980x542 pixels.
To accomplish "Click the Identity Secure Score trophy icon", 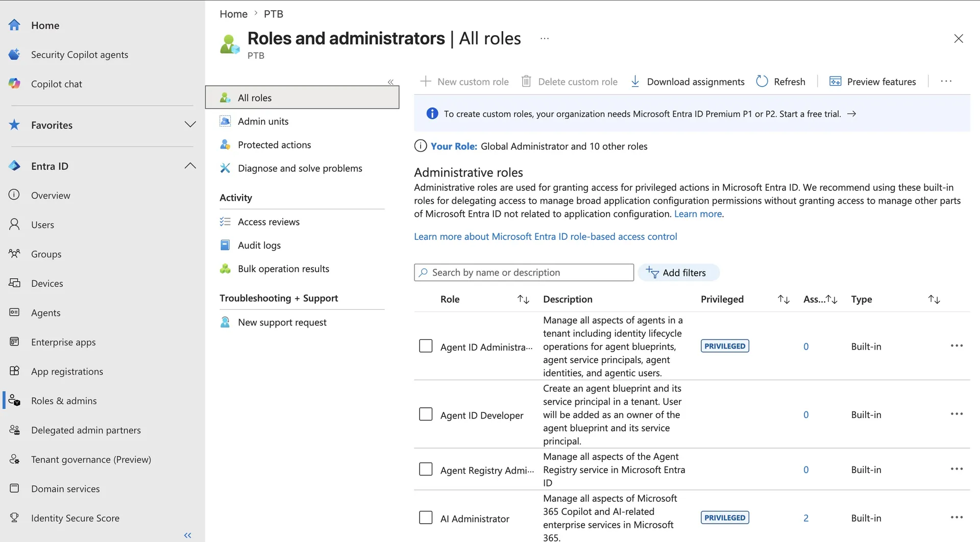I will tap(14, 518).
